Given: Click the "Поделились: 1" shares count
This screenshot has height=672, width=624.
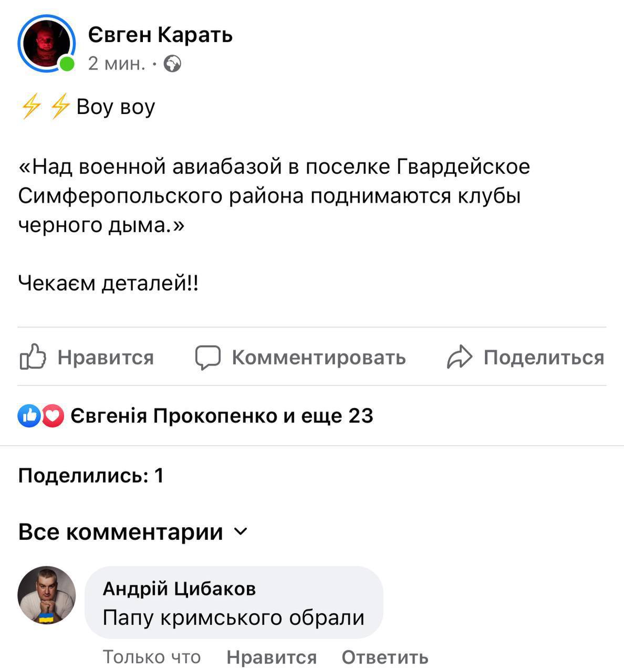Looking at the screenshot, I should coord(91,476).
